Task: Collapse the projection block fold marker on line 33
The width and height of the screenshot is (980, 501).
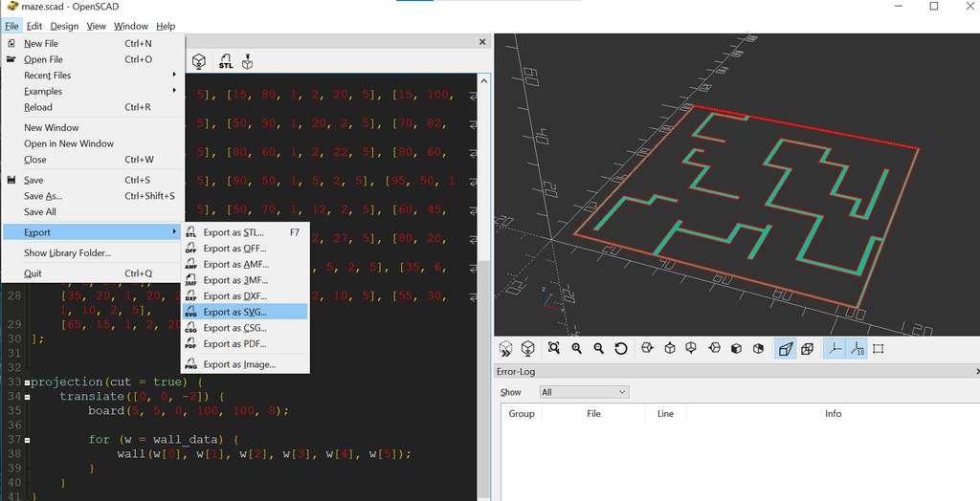Action: point(27,382)
